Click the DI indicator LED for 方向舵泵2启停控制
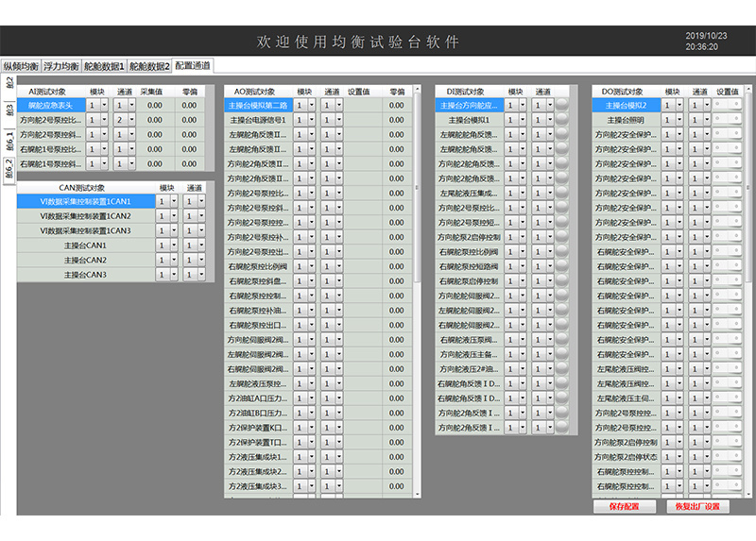Viewport: 756px width, 541px height. pos(562,237)
